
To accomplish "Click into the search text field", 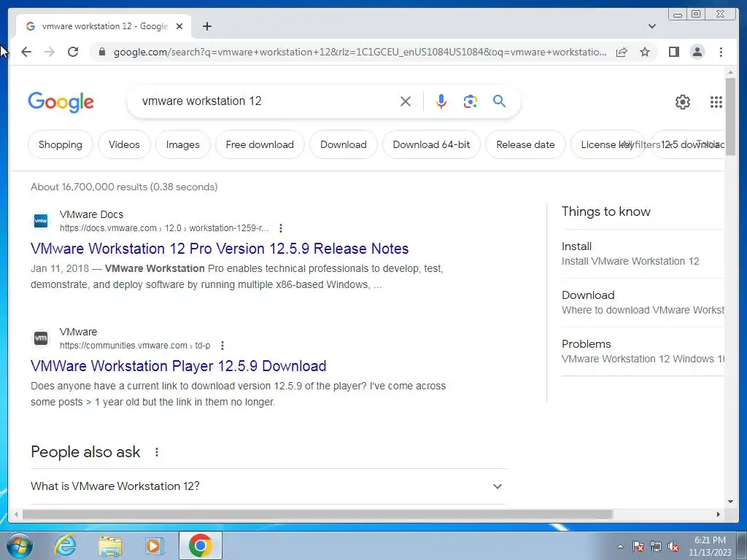I will (x=267, y=101).
